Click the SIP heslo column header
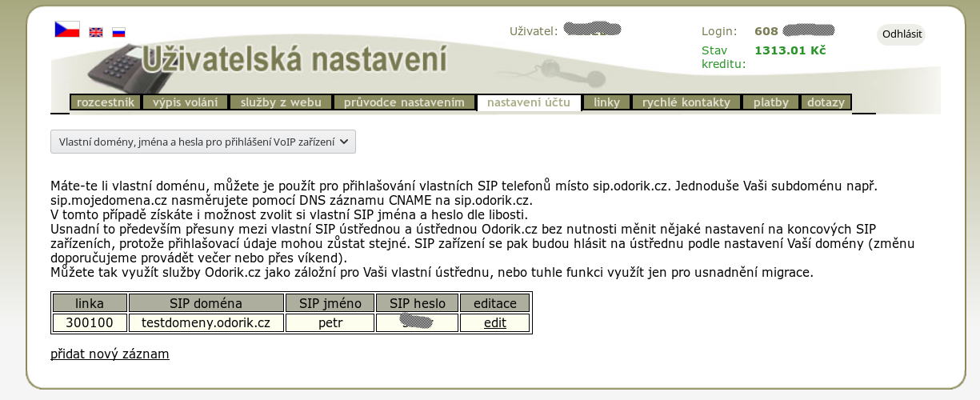Screen dimensions: 980x400 pos(418,303)
